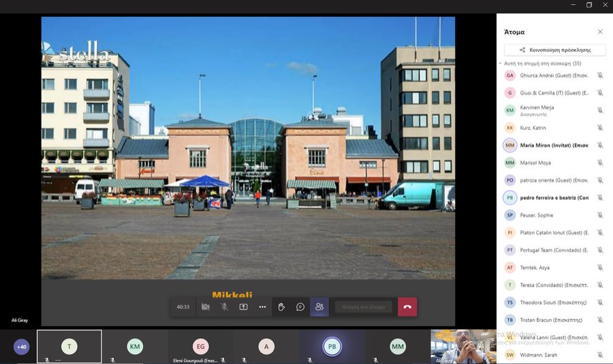Select Ali Giray's video thumbnail

pos(463,346)
